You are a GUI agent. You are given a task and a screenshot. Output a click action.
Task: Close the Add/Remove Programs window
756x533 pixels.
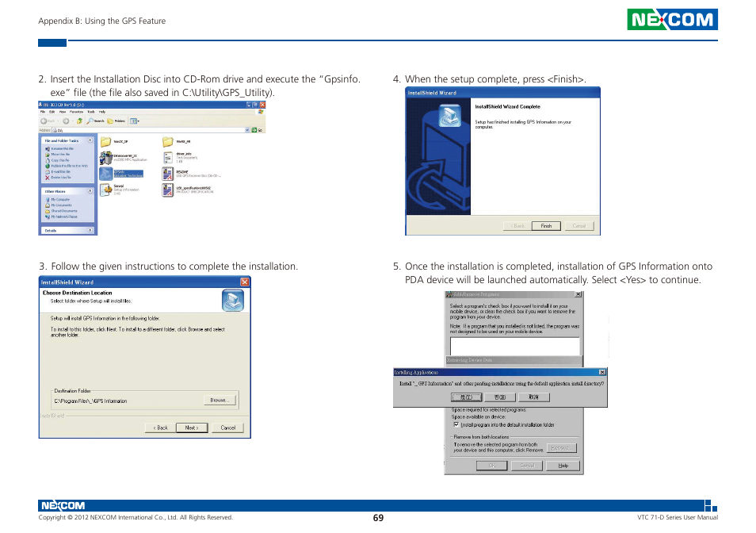(578, 294)
